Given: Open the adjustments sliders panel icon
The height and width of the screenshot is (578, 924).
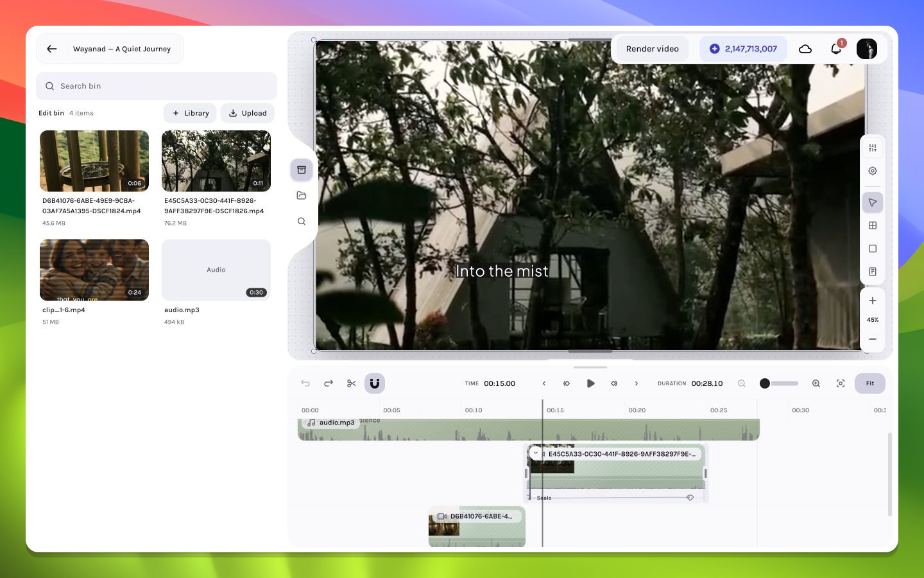Looking at the screenshot, I should pos(873,148).
